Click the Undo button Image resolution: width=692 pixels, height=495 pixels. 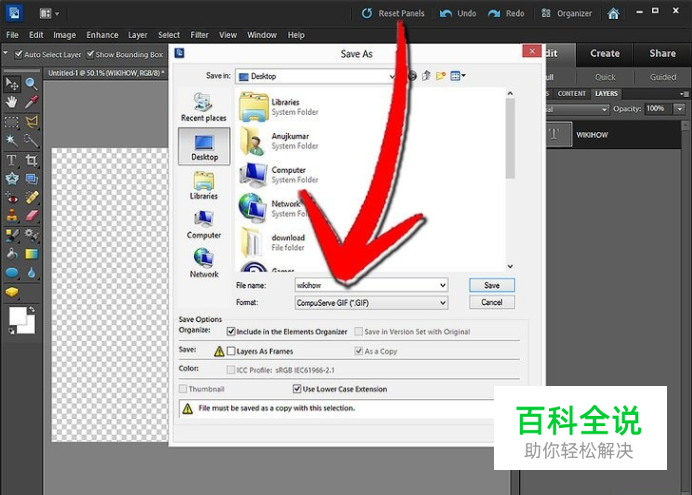(458, 14)
